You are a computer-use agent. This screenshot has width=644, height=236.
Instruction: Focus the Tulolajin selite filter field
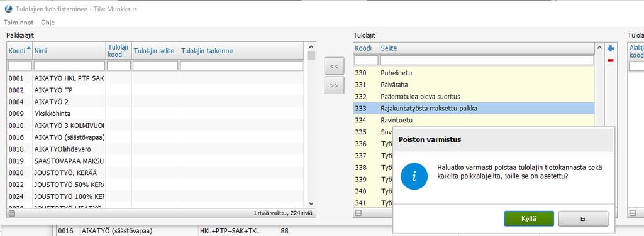click(x=155, y=65)
